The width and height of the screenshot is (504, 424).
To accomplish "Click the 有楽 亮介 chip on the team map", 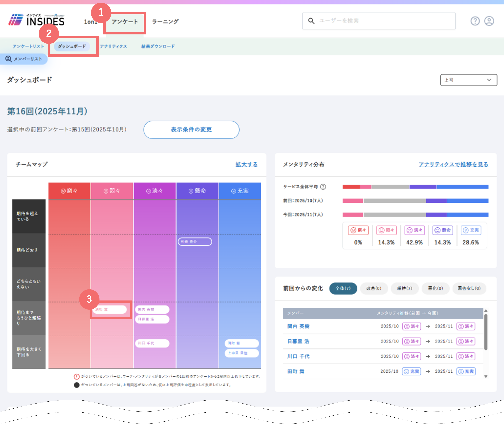I will [x=195, y=242].
